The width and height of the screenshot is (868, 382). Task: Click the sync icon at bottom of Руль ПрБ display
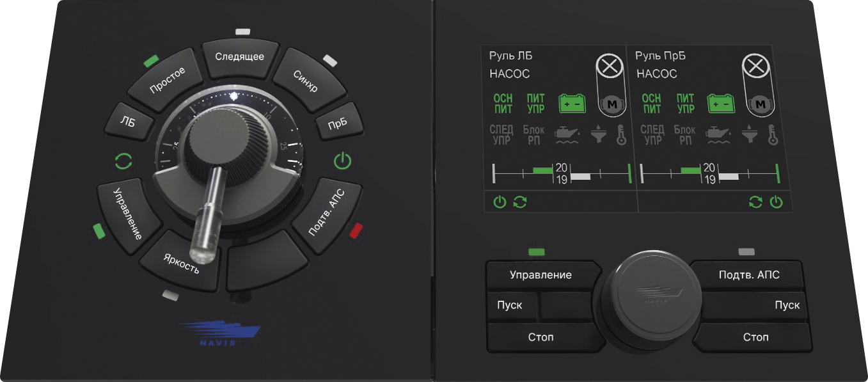click(756, 203)
